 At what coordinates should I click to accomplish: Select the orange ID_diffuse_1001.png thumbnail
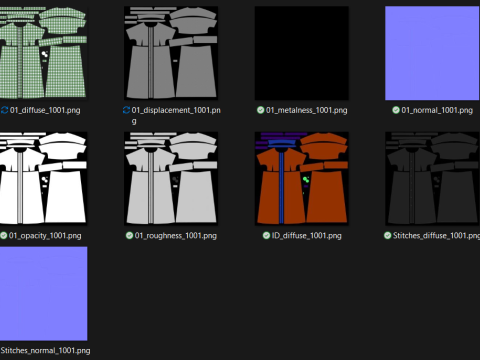(x=302, y=179)
